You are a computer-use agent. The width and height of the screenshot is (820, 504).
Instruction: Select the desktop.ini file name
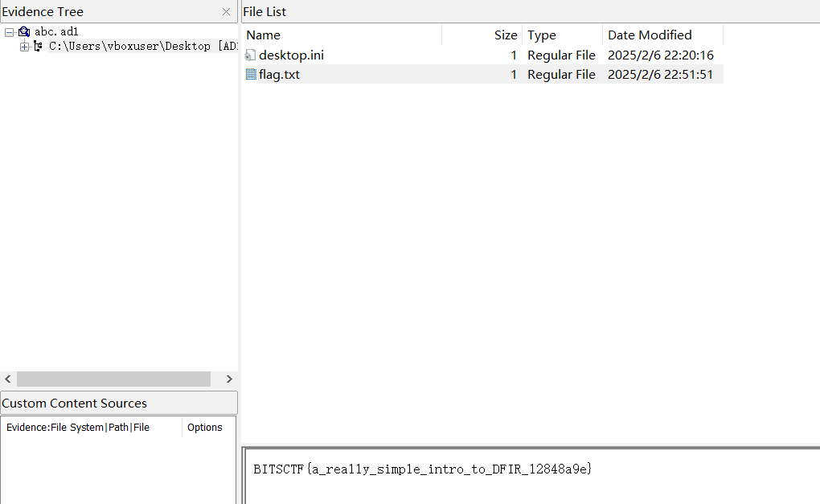pyautogui.click(x=291, y=55)
